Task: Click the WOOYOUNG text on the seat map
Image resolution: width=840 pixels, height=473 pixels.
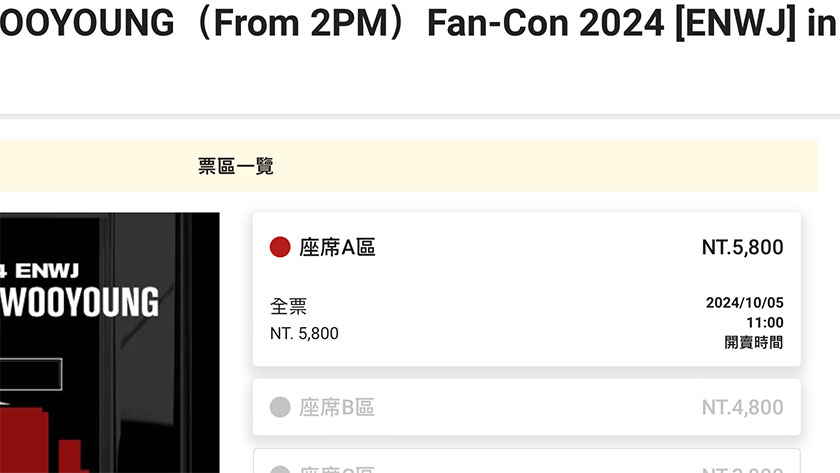Action: click(80, 302)
